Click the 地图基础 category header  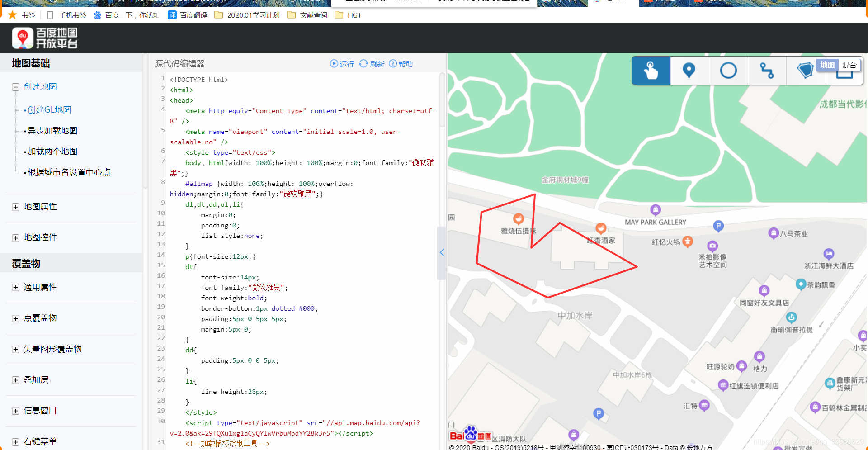(x=31, y=63)
